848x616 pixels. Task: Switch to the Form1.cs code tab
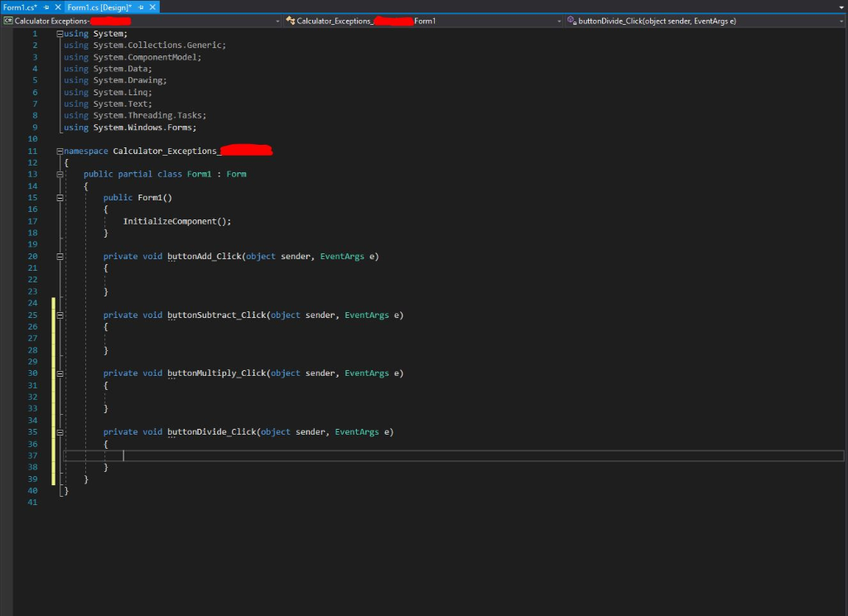point(20,7)
